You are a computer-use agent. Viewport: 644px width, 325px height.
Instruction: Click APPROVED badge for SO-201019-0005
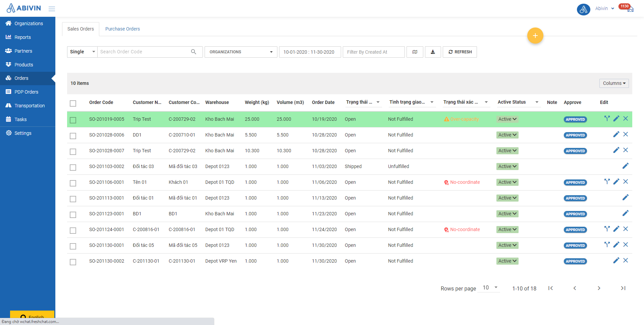tap(575, 119)
